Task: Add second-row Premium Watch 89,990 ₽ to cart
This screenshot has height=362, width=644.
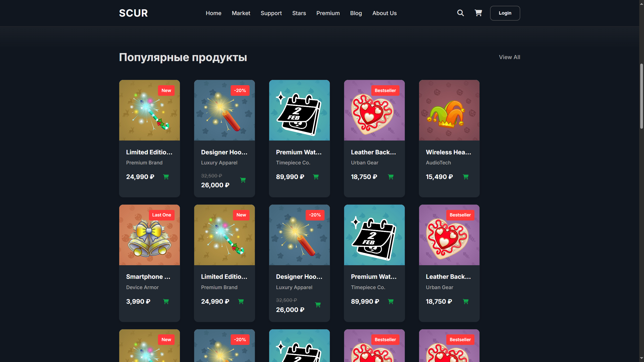Action: coord(391,301)
